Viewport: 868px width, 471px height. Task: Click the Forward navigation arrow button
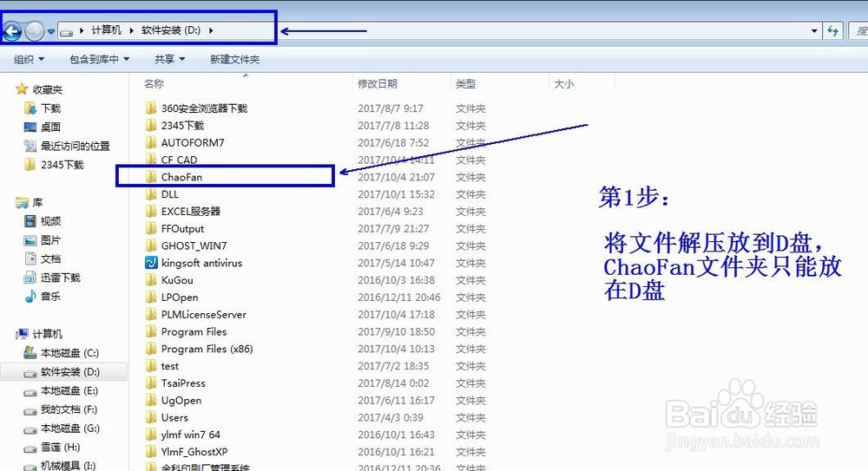point(35,31)
